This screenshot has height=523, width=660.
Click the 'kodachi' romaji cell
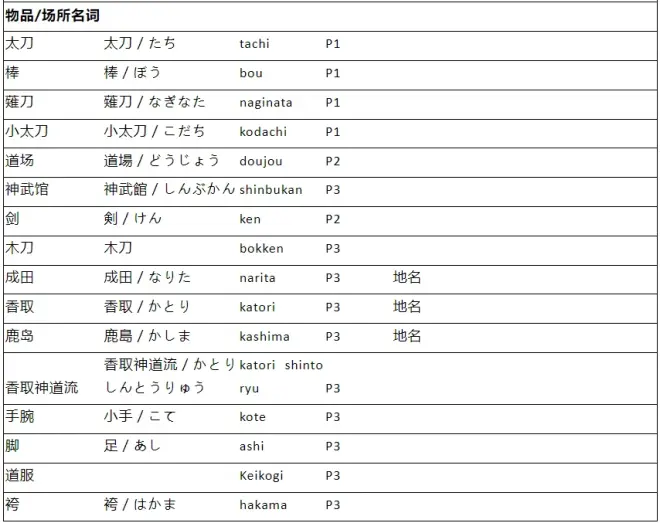pos(263,131)
